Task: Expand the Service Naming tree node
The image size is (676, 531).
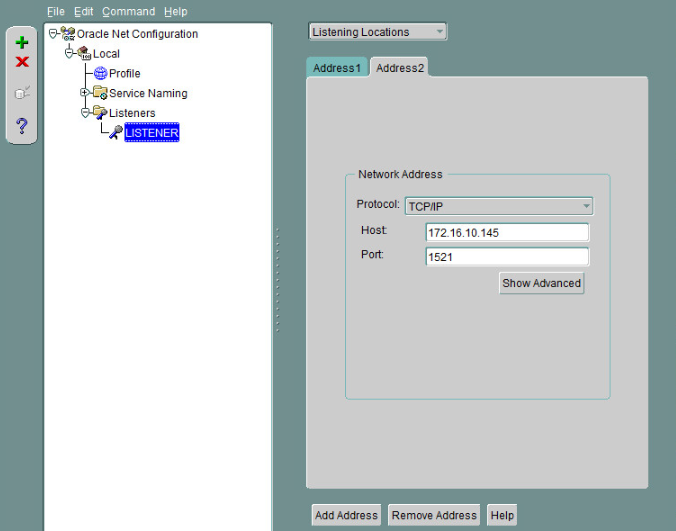Action: coord(85,93)
